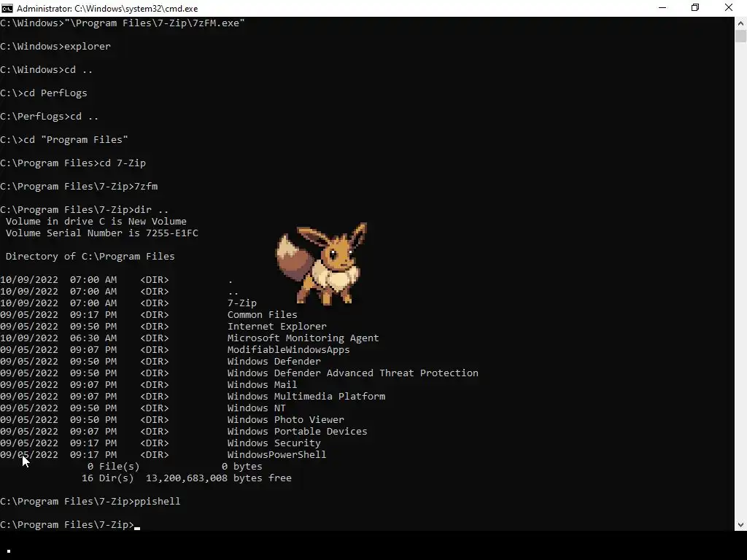Click the 'Windows Security' directory entry
The width and height of the screenshot is (747, 560).
point(274,443)
